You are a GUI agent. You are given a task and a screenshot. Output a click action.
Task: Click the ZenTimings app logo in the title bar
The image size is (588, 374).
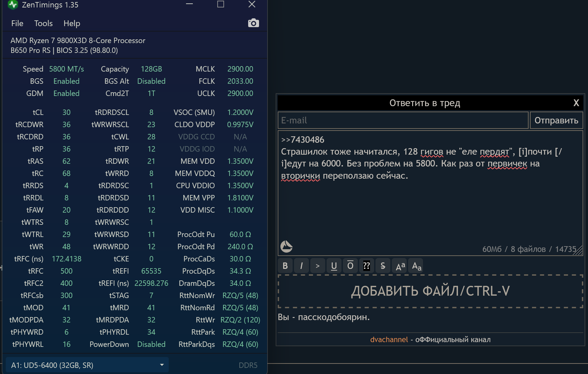(13, 4)
